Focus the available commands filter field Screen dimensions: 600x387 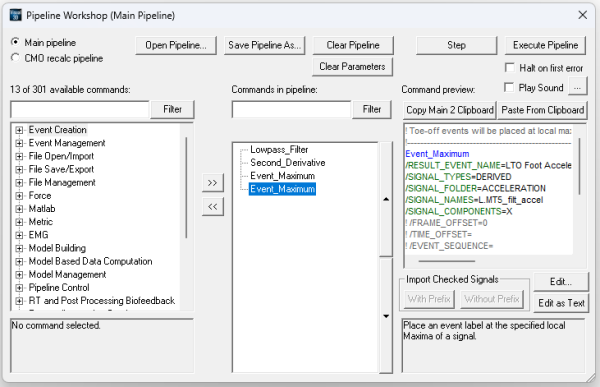click(x=80, y=109)
